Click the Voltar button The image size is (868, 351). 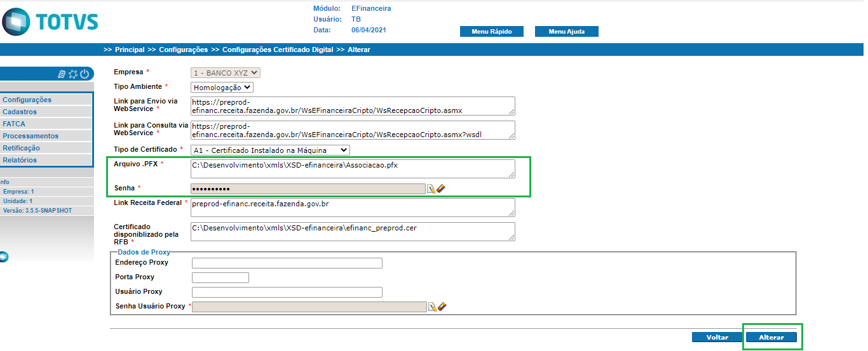click(717, 338)
